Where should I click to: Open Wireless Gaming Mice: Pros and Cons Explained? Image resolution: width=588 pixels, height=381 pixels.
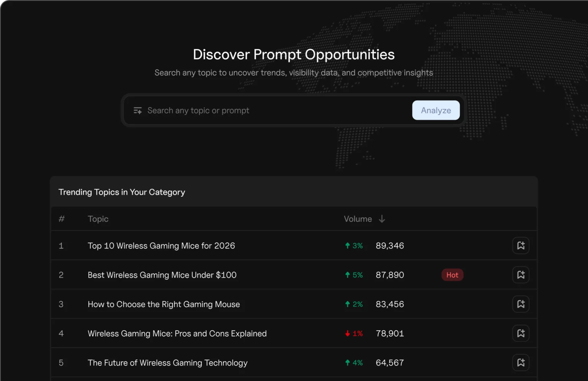tap(177, 334)
